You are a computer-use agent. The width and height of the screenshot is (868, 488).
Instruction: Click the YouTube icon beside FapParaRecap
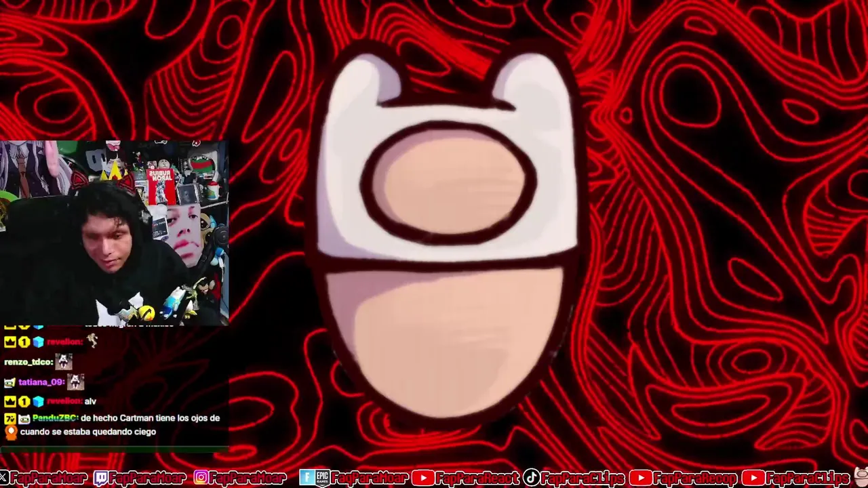(x=641, y=478)
